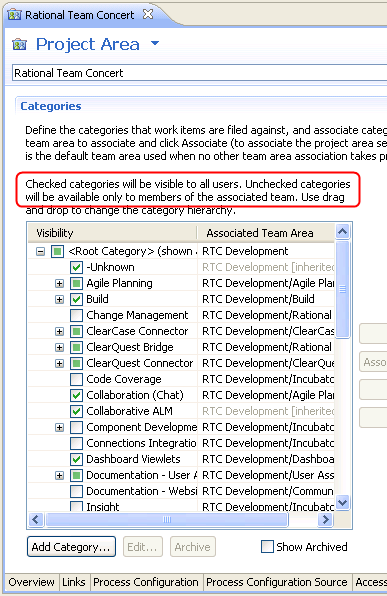Toggle the Root Category visibility checkbox

pyautogui.click(x=57, y=251)
